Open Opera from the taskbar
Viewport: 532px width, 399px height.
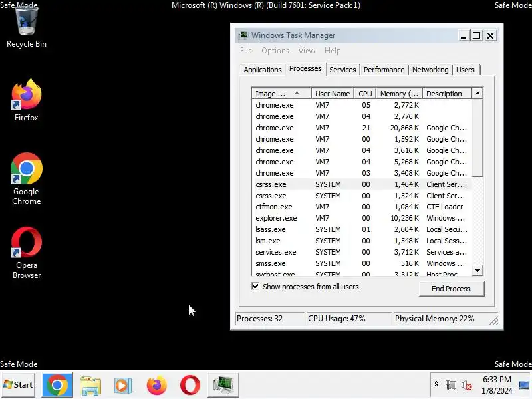(x=190, y=385)
